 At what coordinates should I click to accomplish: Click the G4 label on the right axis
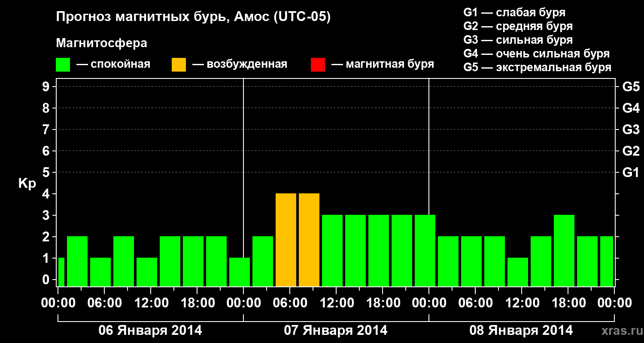pos(631,108)
